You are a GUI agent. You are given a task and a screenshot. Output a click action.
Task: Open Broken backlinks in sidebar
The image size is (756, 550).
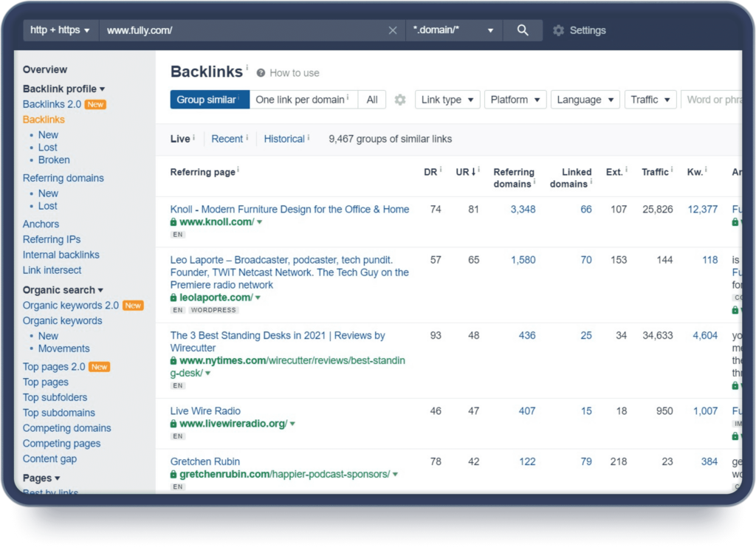pyautogui.click(x=54, y=160)
